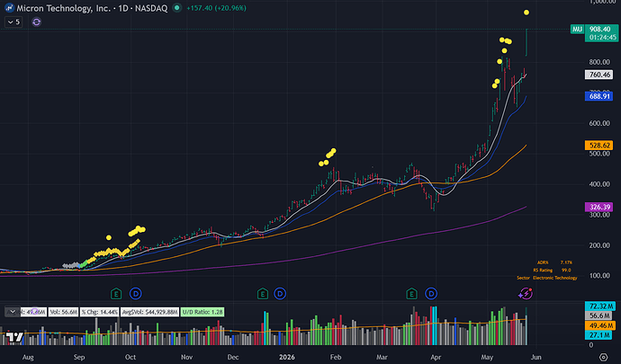Click the 760.46 white moving average label
Screen dimensions: 621x364
point(598,75)
